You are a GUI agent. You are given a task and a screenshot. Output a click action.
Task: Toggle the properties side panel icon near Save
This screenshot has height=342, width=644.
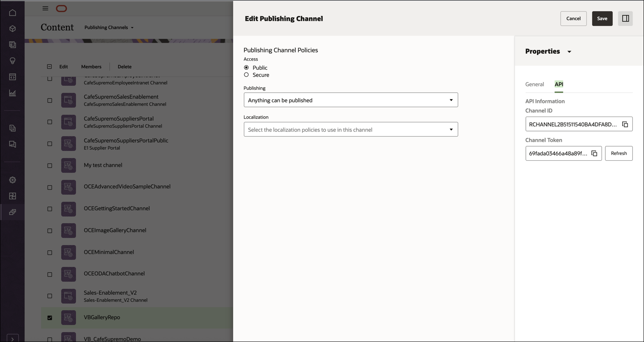tap(625, 18)
